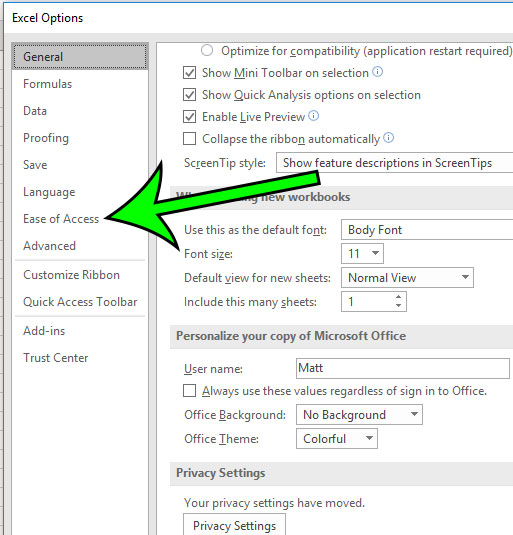This screenshot has height=535, width=513.
Task: Select the General category
Action: coord(80,57)
